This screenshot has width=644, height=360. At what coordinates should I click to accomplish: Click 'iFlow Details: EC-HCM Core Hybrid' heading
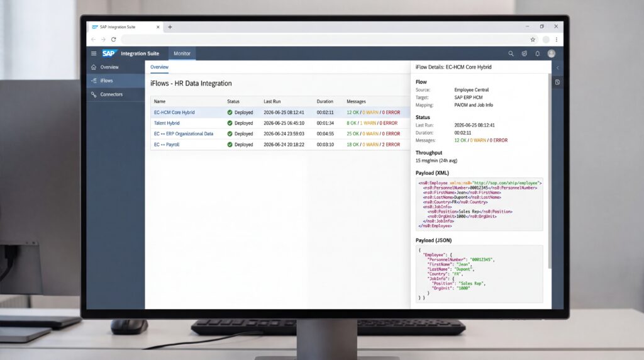coord(453,67)
